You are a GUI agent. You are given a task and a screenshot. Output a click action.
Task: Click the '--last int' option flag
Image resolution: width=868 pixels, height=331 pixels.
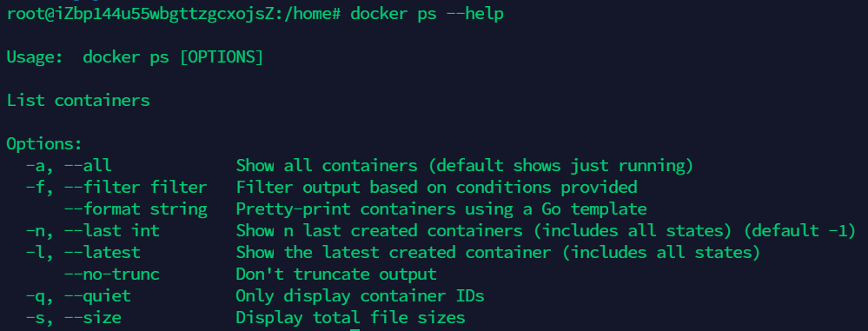(x=112, y=231)
